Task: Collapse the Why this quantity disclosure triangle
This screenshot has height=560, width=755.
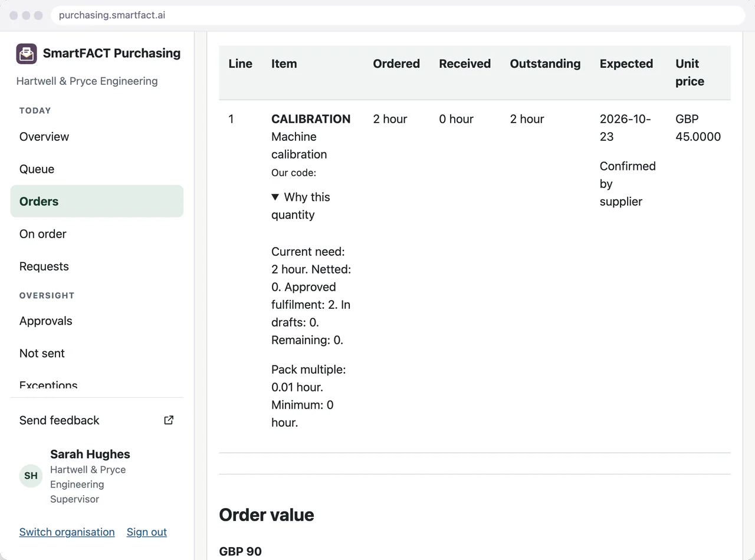Action: point(275,197)
